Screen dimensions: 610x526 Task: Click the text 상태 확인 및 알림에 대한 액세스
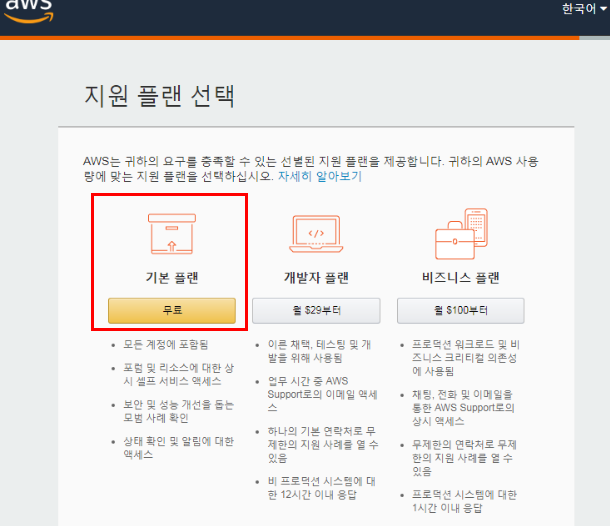click(x=179, y=448)
